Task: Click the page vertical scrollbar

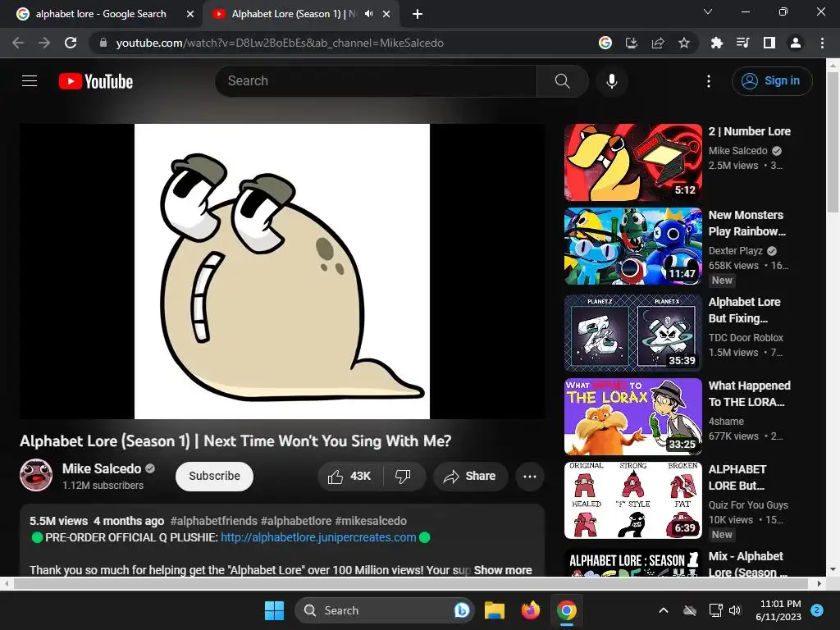Action: tap(833, 141)
